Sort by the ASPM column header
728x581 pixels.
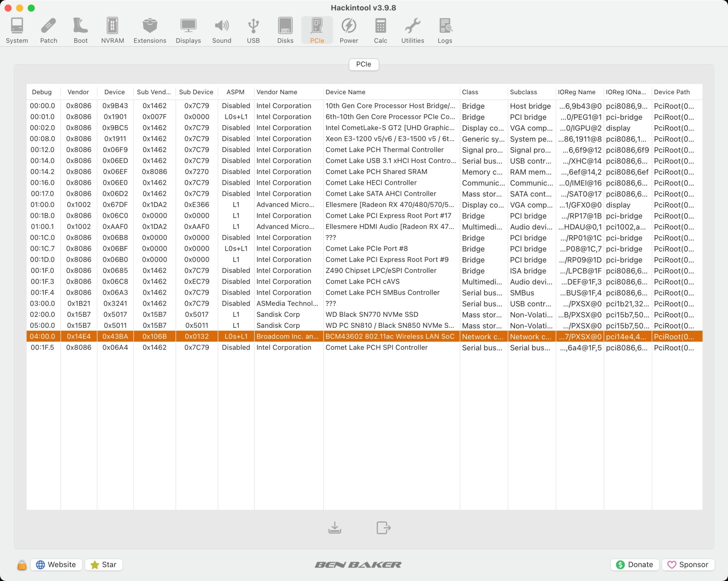click(x=235, y=92)
